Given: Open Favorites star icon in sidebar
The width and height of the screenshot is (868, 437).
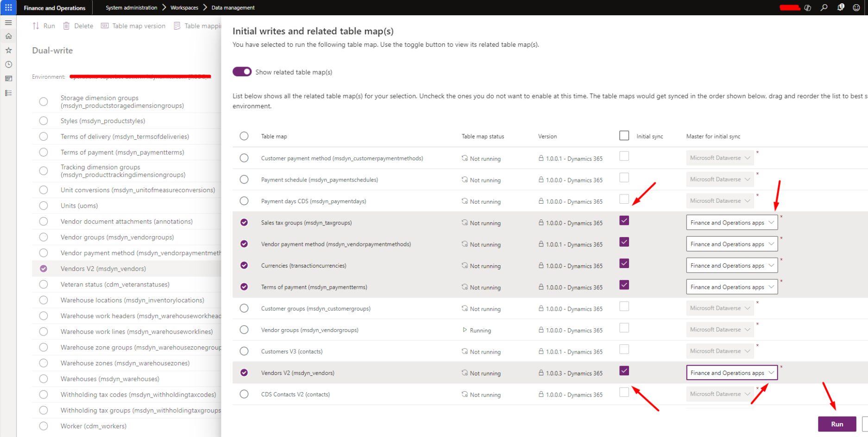Looking at the screenshot, I should 8,50.
